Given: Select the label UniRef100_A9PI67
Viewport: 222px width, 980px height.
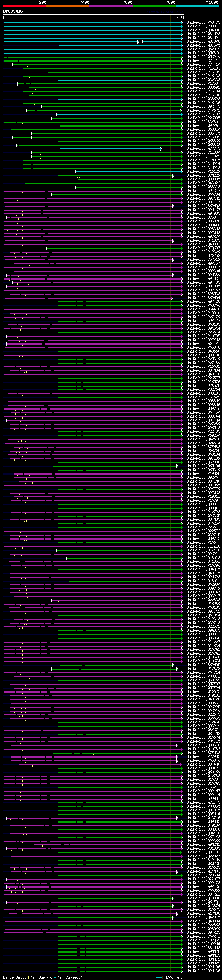Looking at the screenshot, I should pyautogui.click(x=203, y=263).
